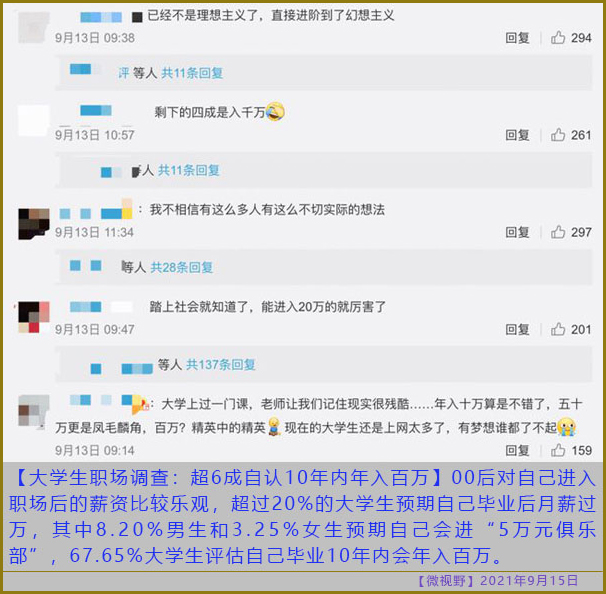Image resolution: width=606 pixels, height=594 pixels.
Task: Open avatar of the 09:14 commenter
Action: pos(34,412)
